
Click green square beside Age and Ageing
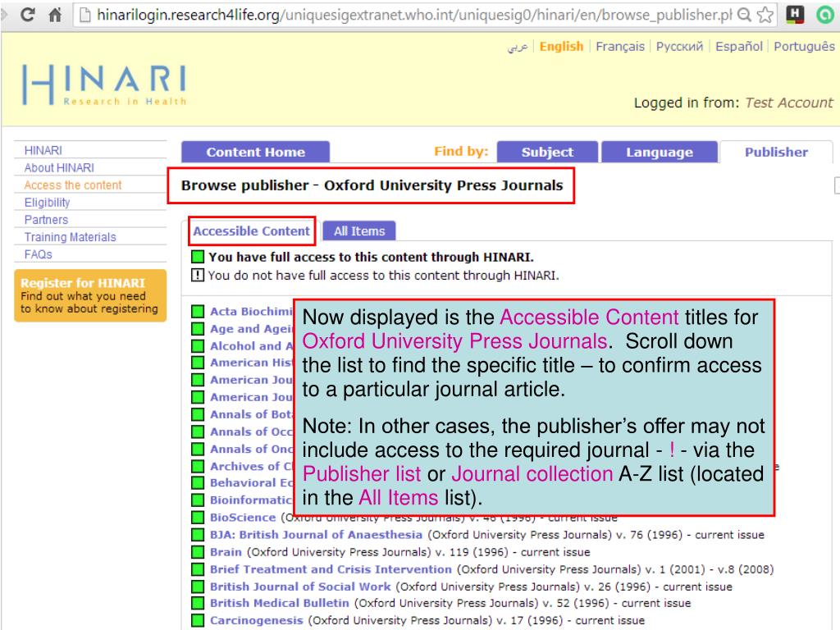click(198, 328)
